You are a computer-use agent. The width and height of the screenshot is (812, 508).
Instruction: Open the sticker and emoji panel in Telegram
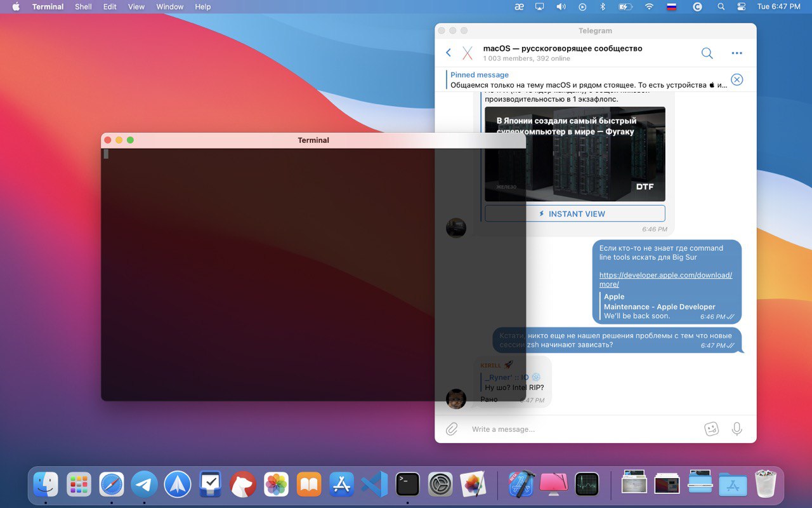click(711, 429)
